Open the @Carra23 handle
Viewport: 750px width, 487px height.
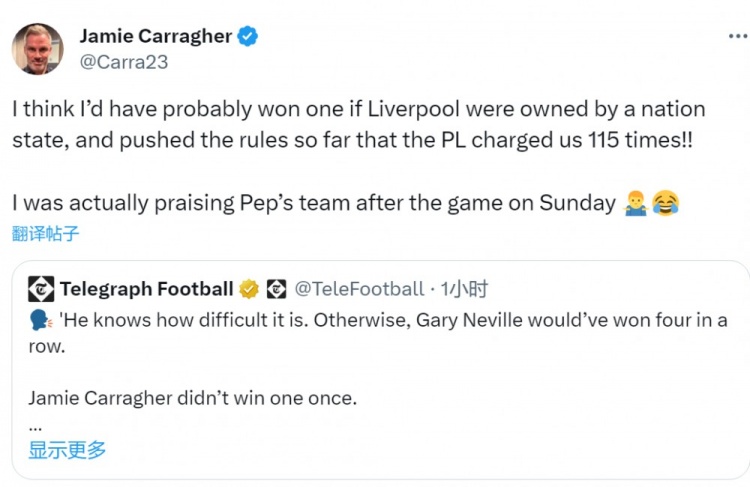pyautogui.click(x=124, y=61)
